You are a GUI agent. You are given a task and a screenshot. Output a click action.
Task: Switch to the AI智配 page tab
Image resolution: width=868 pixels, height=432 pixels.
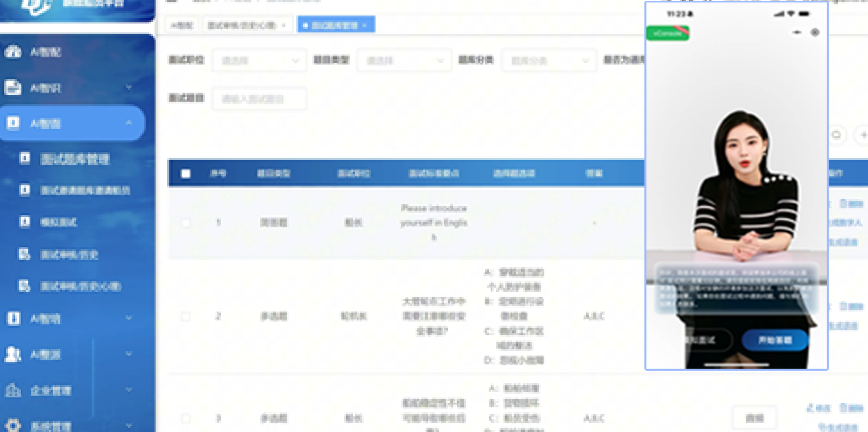182,25
